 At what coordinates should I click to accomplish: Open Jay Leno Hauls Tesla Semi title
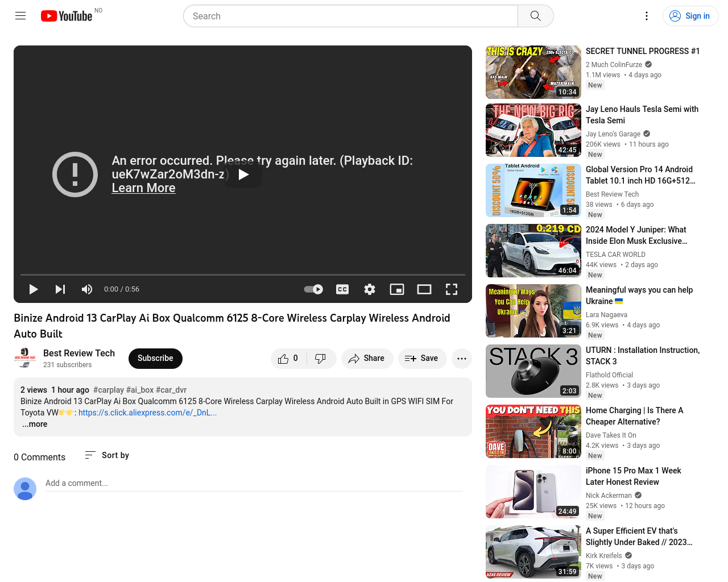pos(642,115)
